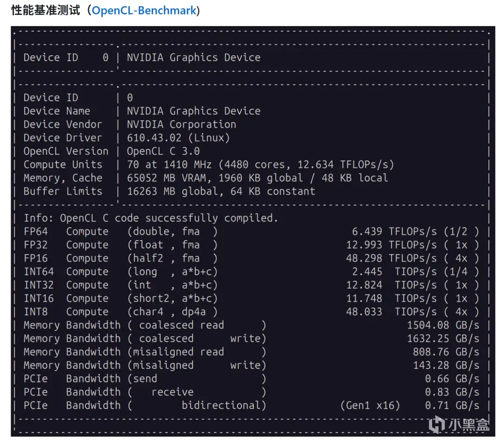Click FP16 result '48.298 TFLOPs/s'
This screenshot has width=504, height=445.
coord(391,258)
